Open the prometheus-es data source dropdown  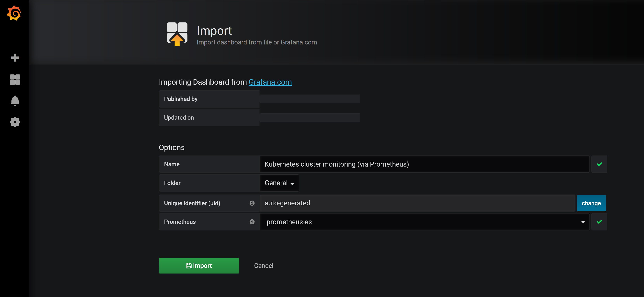[423, 222]
